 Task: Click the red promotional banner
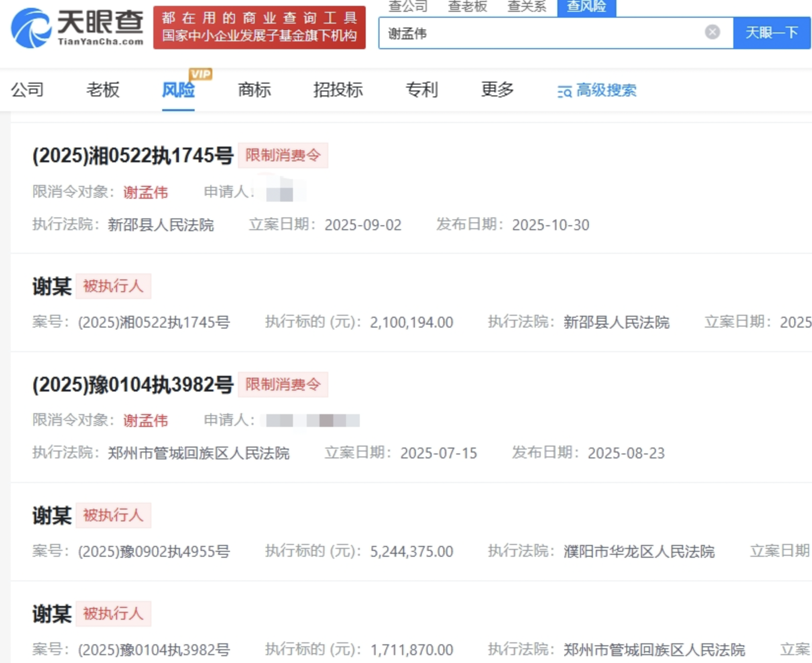tap(259, 28)
